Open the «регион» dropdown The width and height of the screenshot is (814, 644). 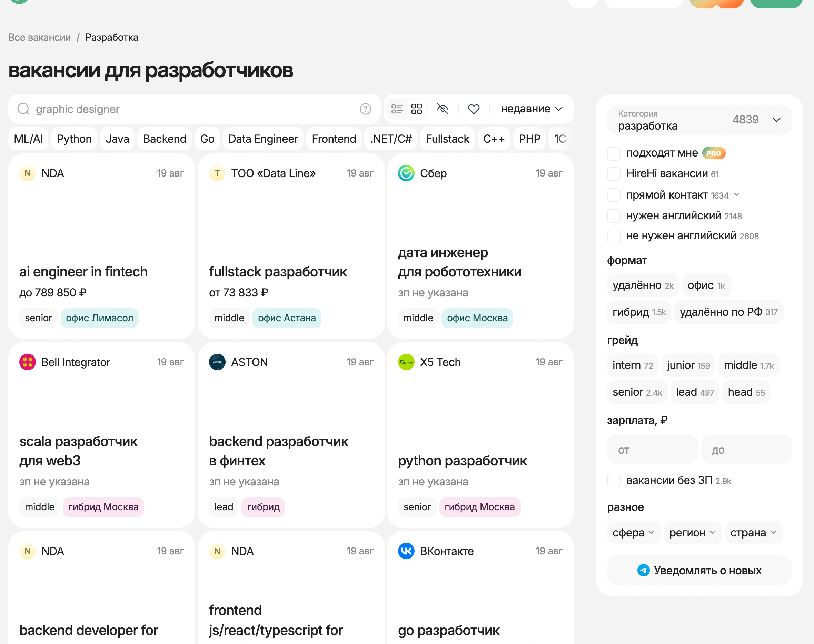[x=692, y=532]
